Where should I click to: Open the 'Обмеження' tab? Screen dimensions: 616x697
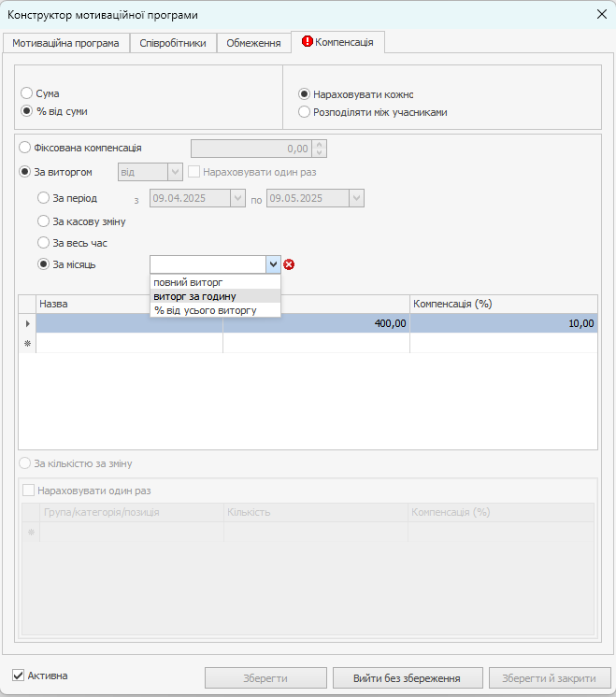[253, 43]
